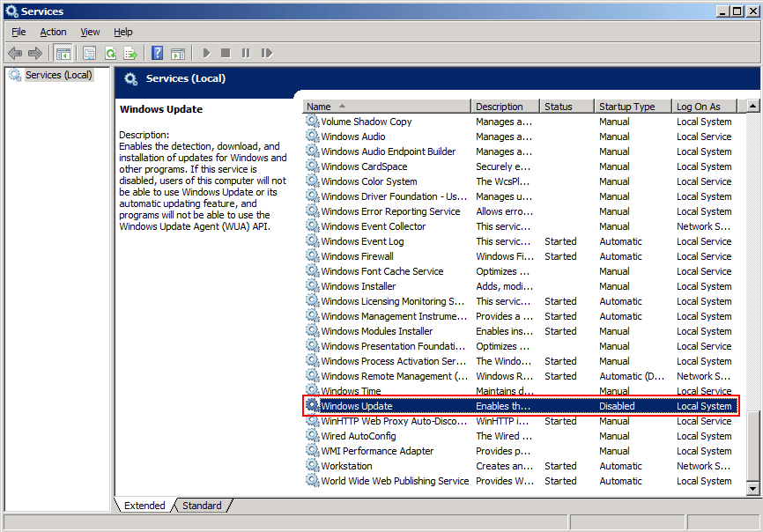The width and height of the screenshot is (763, 532).
Task: Click the gear icon beside Windows Color System
Action: click(312, 181)
